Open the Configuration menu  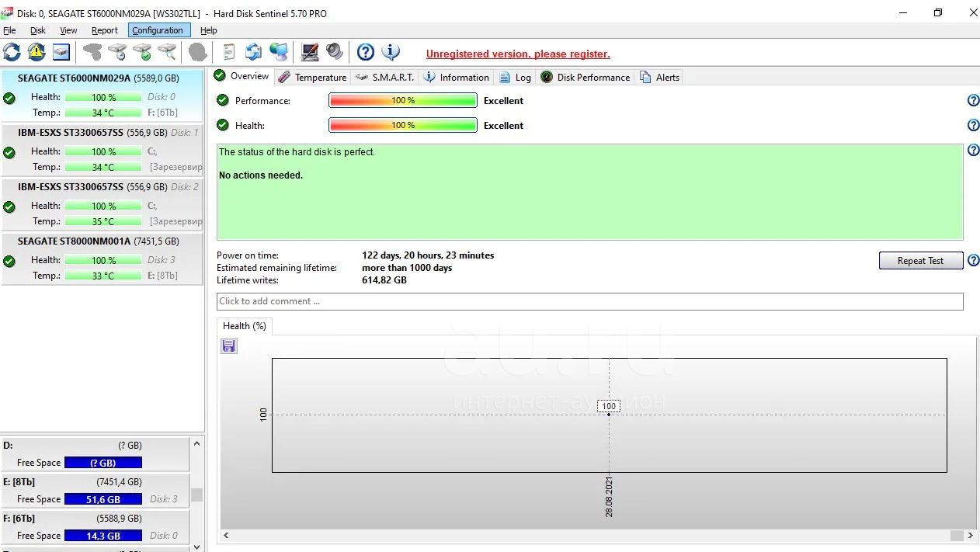tap(158, 30)
